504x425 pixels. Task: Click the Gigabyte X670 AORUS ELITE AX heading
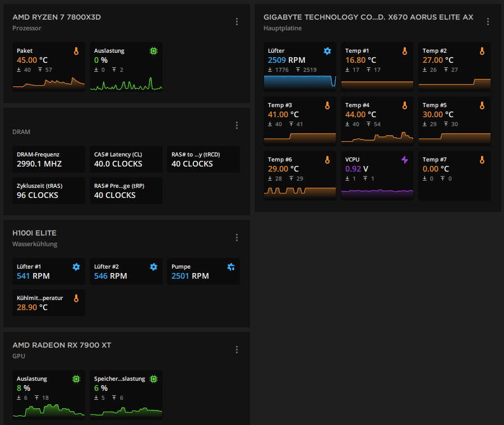click(x=368, y=17)
